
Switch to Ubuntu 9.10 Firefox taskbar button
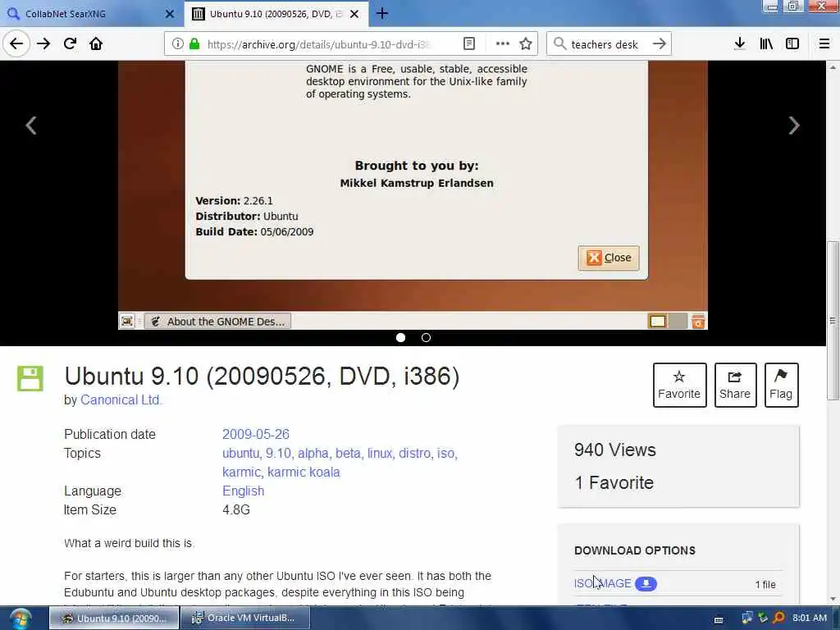tap(115, 619)
